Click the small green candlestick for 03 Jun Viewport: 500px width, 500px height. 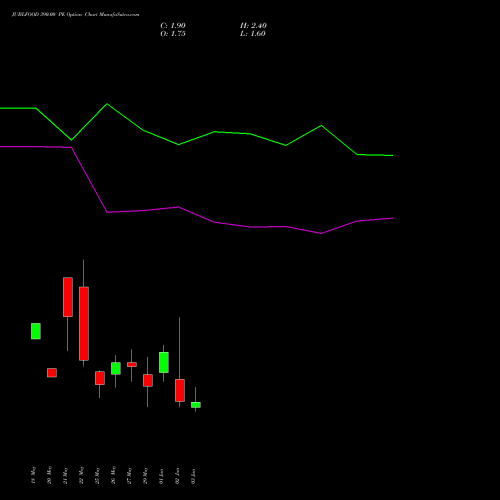[x=196, y=405]
